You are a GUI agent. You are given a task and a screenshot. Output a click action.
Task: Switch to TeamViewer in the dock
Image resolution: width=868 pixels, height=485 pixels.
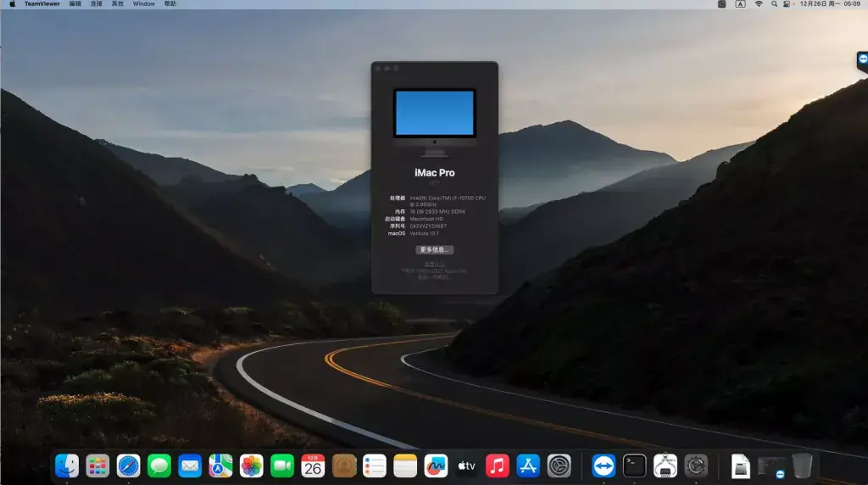604,465
